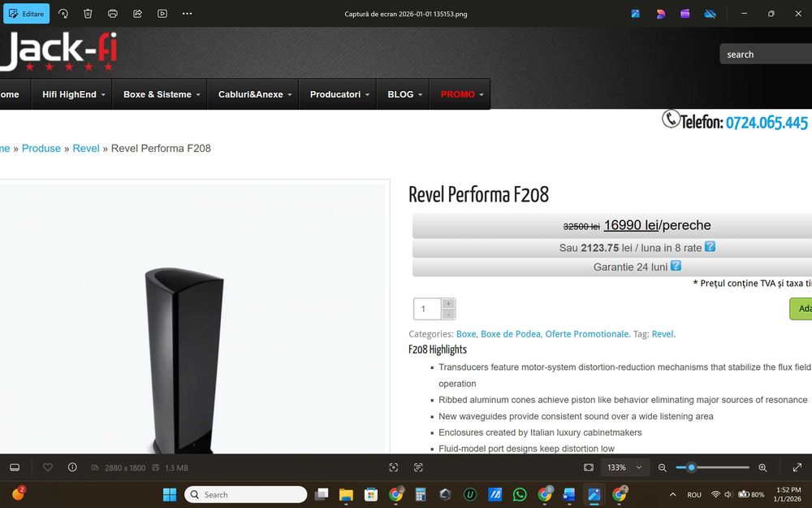Click the 16990 lei price text

click(631, 225)
